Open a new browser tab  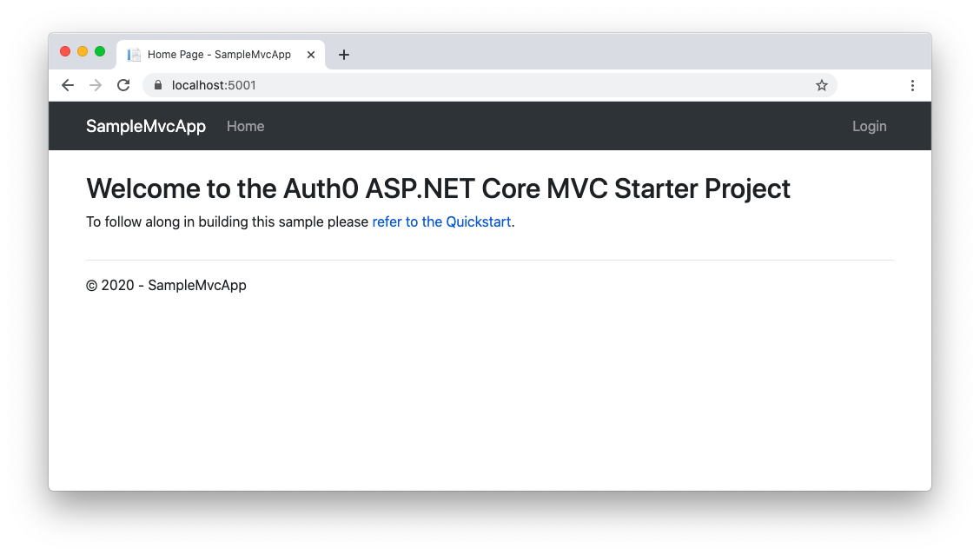[344, 55]
